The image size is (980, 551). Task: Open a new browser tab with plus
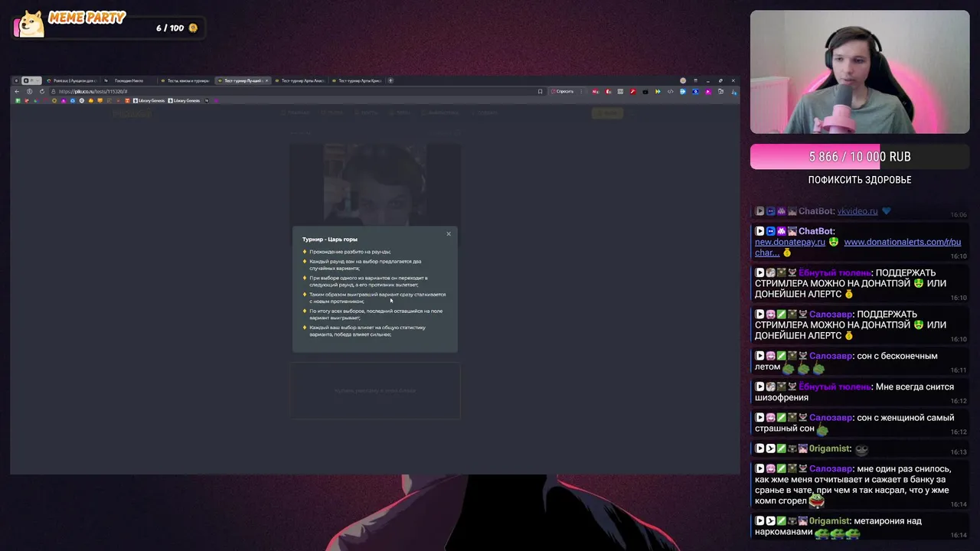click(x=390, y=80)
